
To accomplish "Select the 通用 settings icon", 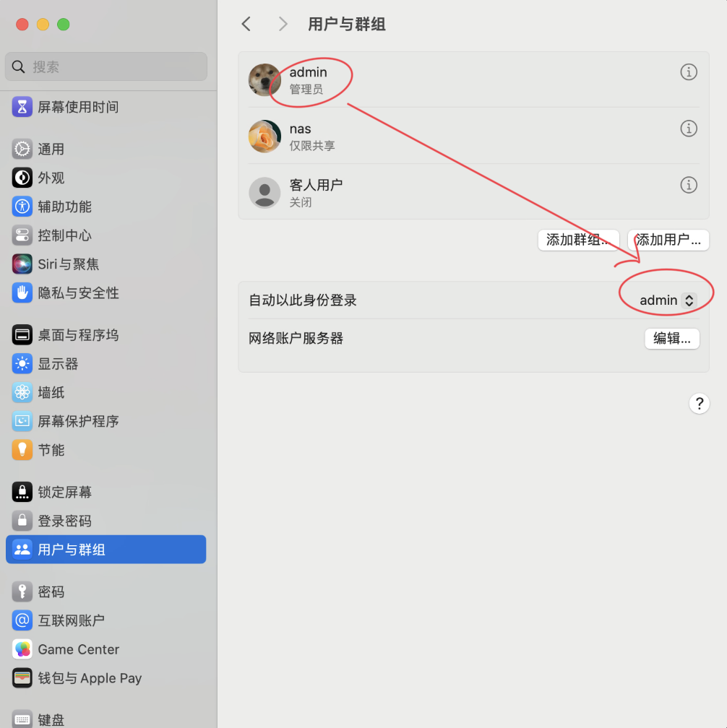I will tap(22, 149).
